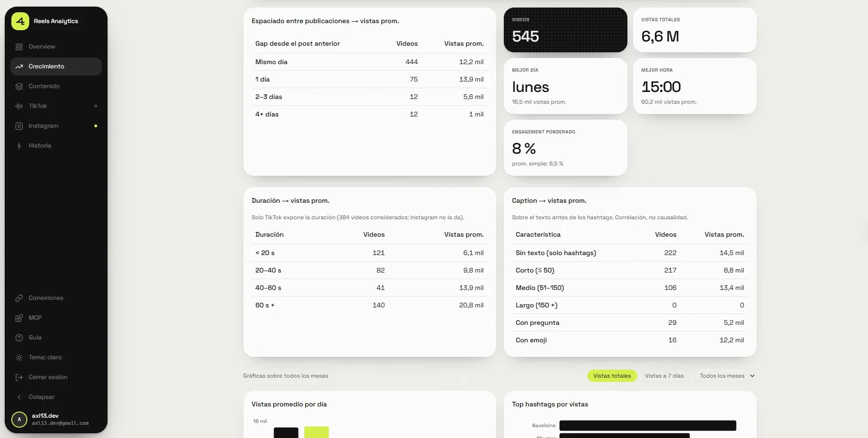Viewport: 868px width, 438px height.
Task: Click the MCP blocks icon
Action: (x=19, y=318)
